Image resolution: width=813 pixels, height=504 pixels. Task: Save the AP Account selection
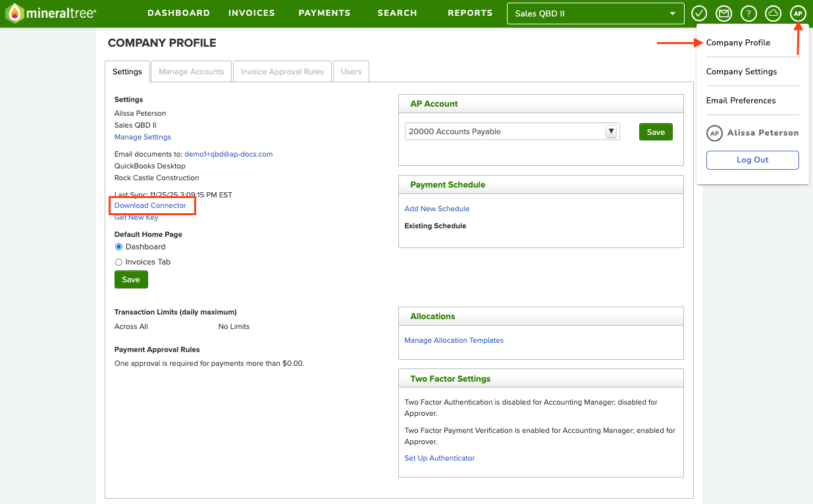point(656,132)
